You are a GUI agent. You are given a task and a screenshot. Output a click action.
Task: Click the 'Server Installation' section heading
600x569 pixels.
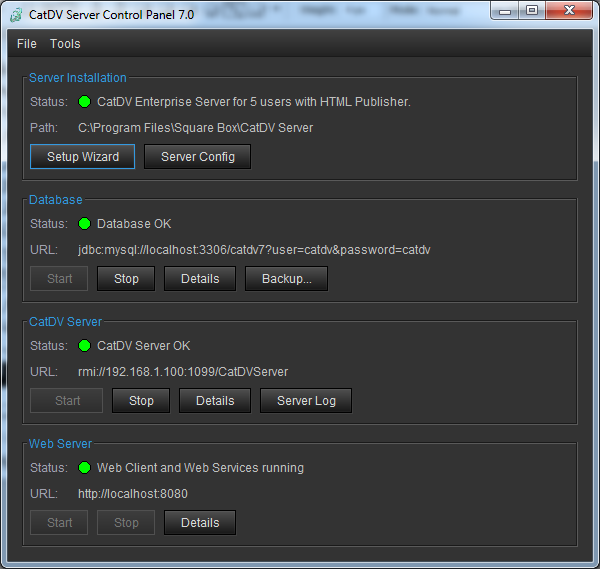78,78
